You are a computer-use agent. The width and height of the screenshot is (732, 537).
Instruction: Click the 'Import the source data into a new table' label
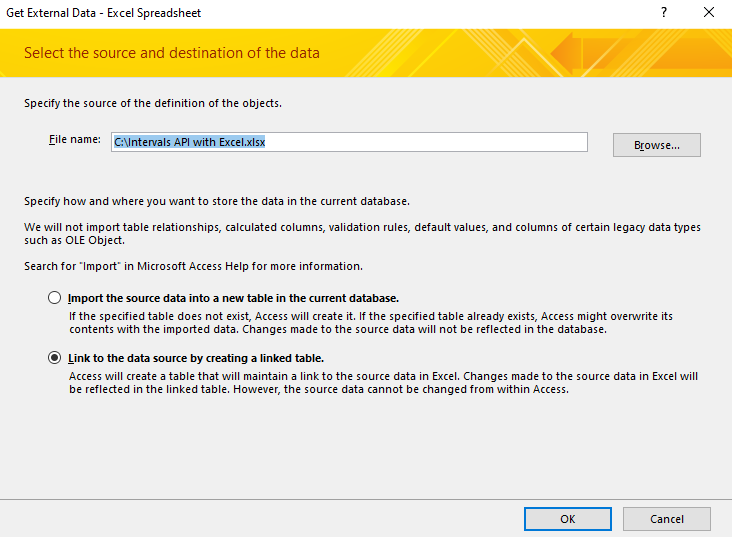click(233, 298)
